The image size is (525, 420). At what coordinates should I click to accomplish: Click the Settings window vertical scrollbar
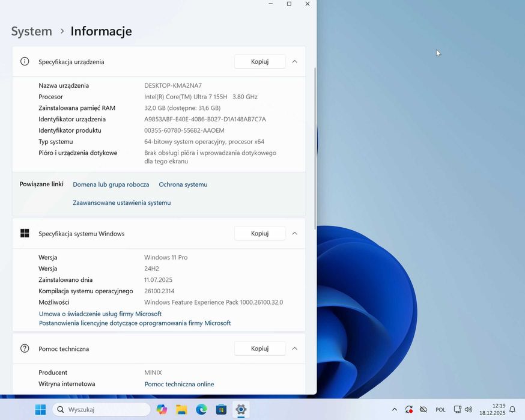tap(315, 148)
